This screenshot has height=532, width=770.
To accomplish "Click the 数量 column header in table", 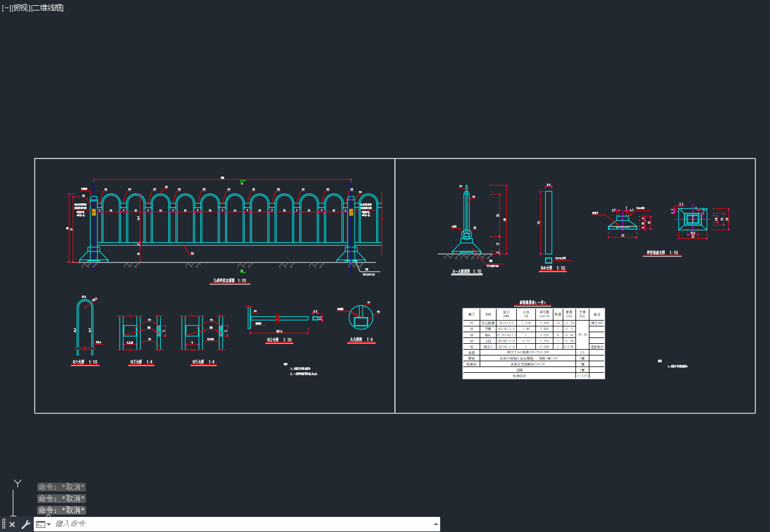I will click(558, 314).
